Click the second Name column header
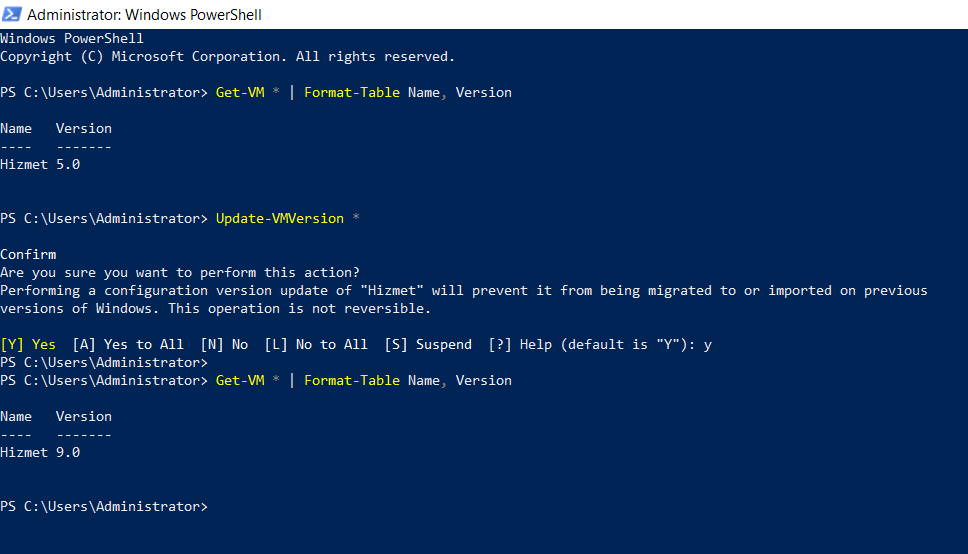 (16, 416)
